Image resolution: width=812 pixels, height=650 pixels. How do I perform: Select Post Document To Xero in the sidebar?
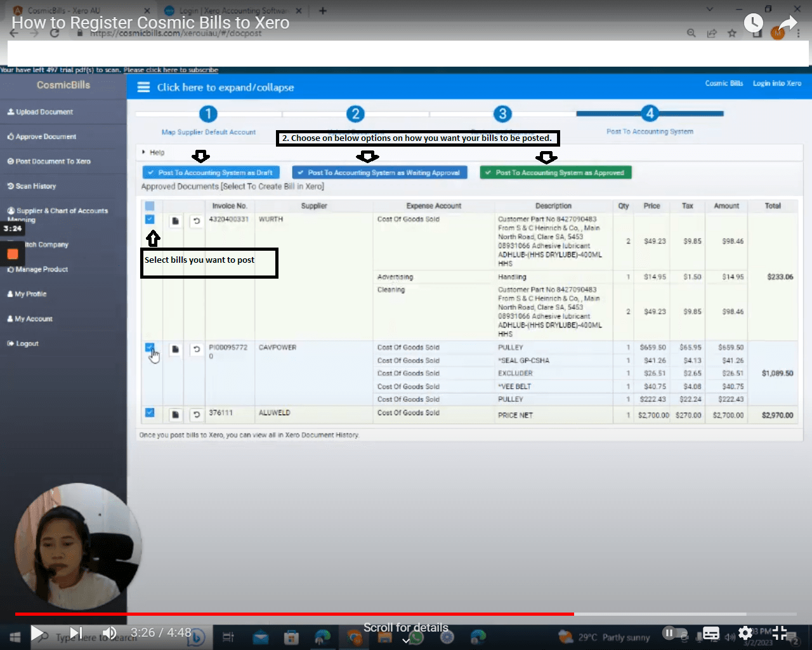[x=49, y=161]
